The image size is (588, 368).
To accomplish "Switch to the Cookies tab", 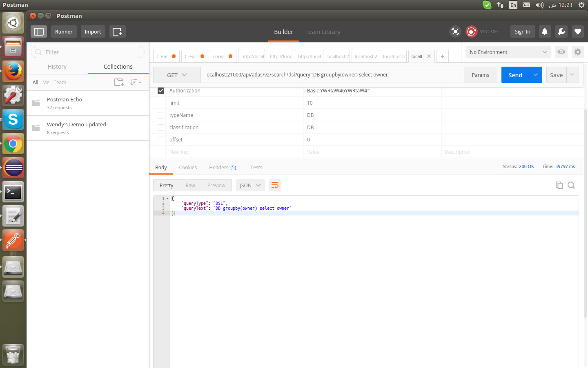I will click(188, 167).
